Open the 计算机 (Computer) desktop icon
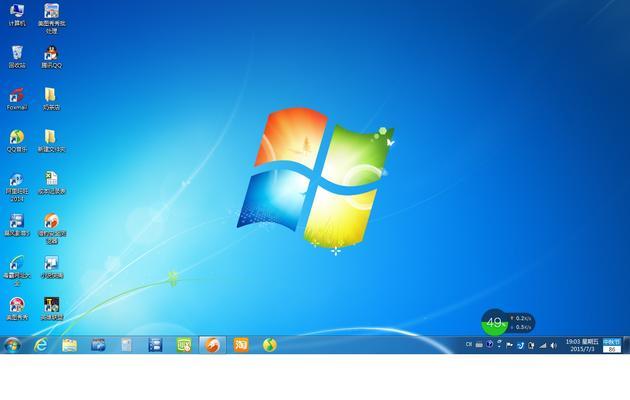630x400 pixels. click(x=17, y=14)
